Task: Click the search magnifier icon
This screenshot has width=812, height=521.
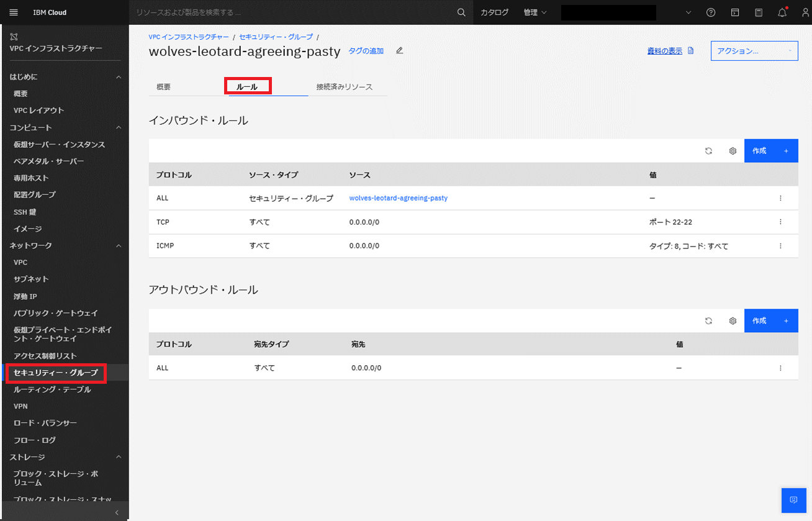Action: [x=461, y=12]
